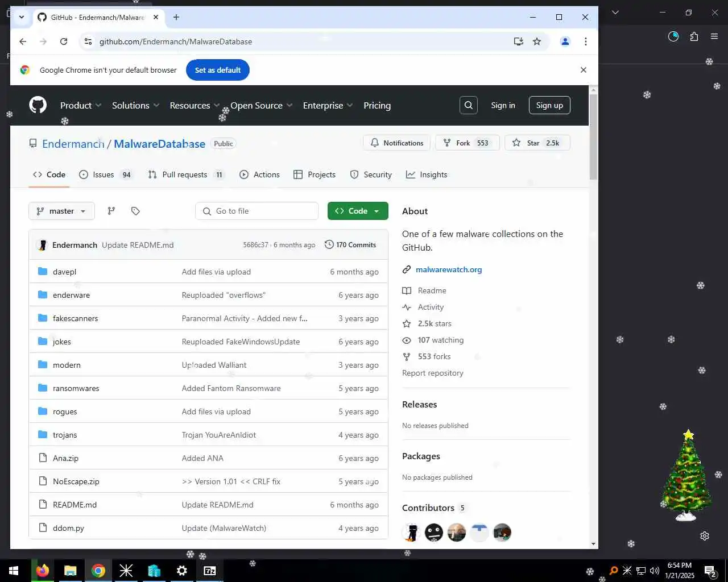This screenshot has height=582, width=728.
Task: Open Chrome profile avatar icon
Action: (x=565, y=41)
